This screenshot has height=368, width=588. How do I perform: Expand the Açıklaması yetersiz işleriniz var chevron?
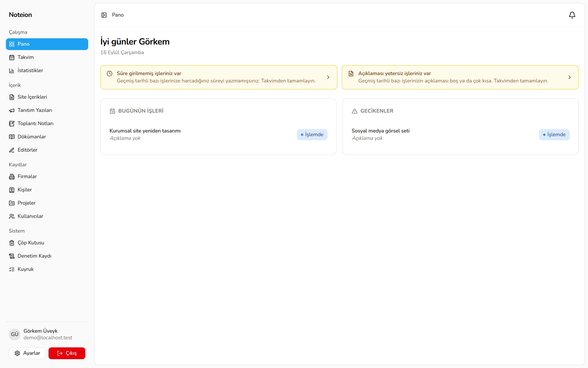coord(570,77)
